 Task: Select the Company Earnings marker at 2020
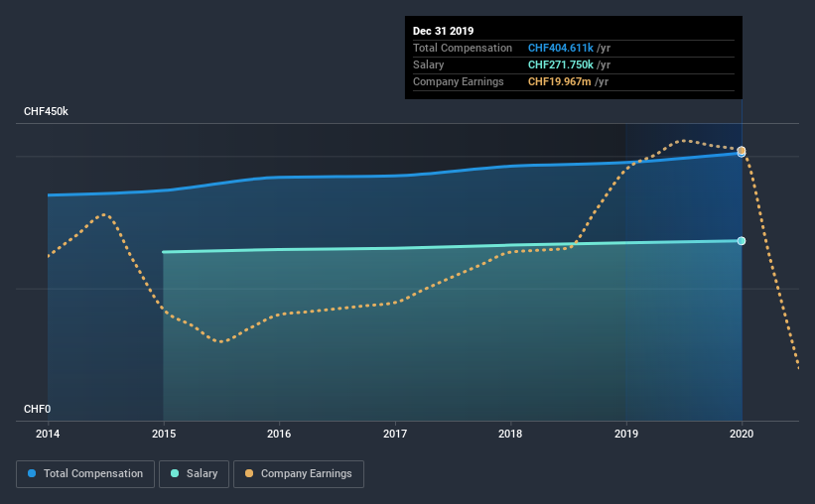pyautogui.click(x=742, y=150)
